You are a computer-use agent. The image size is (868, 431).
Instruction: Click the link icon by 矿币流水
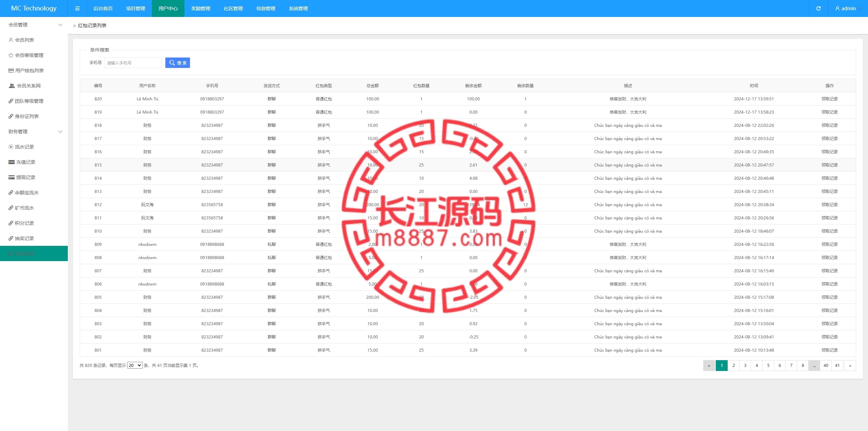click(11, 208)
